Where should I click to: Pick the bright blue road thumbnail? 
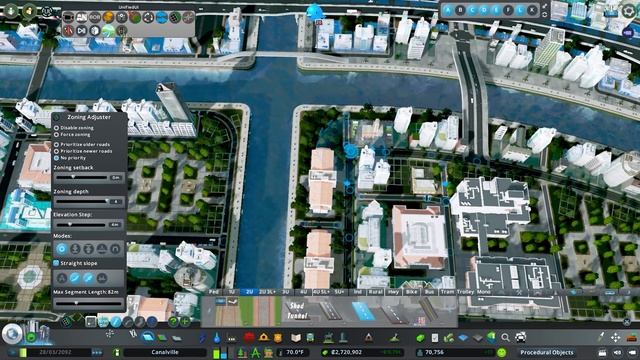[362, 311]
